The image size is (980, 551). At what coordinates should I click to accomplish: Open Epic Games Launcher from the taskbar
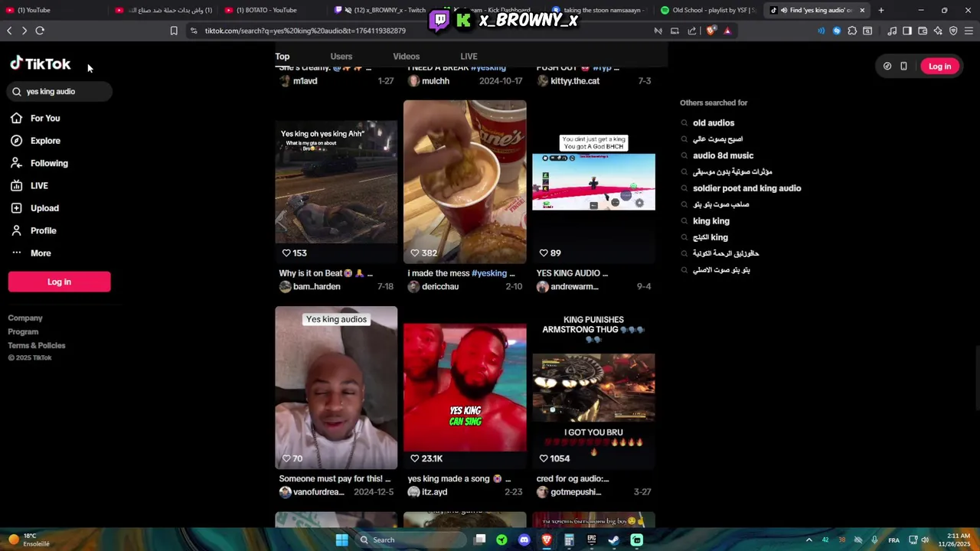591,540
